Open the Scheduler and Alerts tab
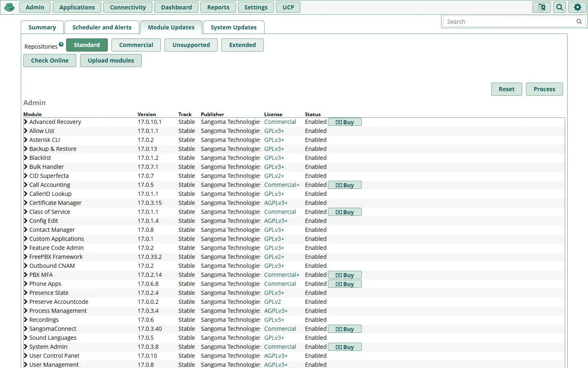 tap(102, 27)
